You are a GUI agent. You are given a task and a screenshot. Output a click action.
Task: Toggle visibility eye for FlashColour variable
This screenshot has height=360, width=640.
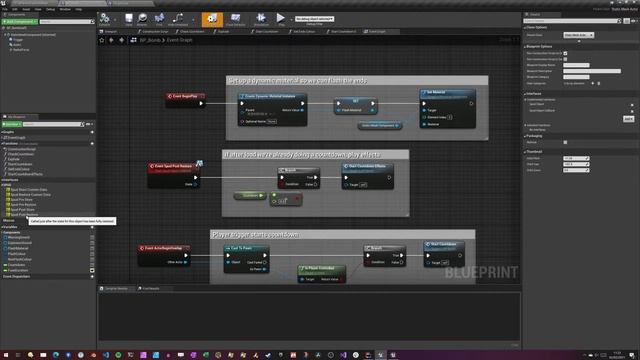coord(92,254)
